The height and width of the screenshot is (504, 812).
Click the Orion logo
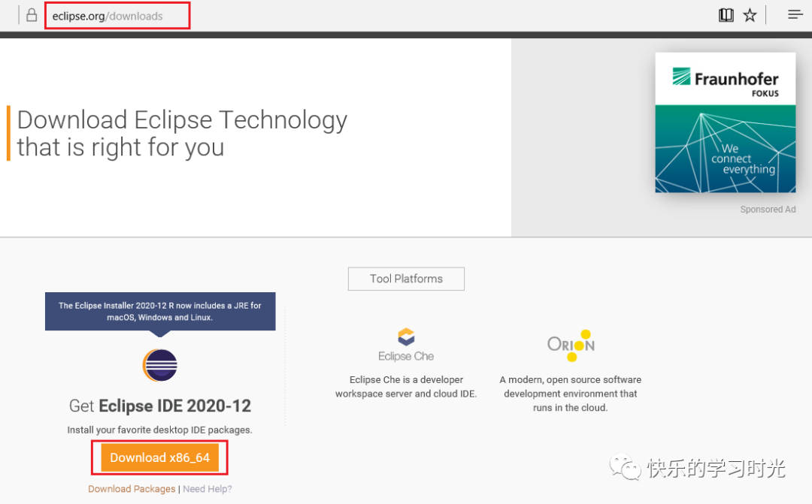tap(571, 346)
